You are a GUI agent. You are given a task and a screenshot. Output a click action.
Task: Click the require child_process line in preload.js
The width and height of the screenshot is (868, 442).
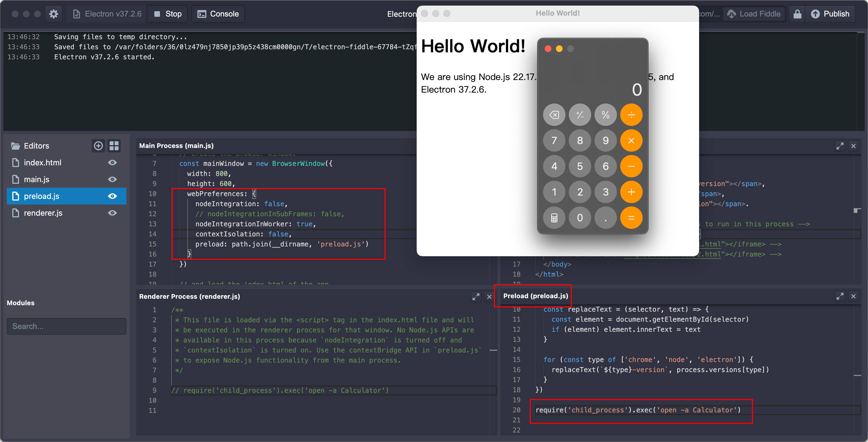tap(638, 410)
